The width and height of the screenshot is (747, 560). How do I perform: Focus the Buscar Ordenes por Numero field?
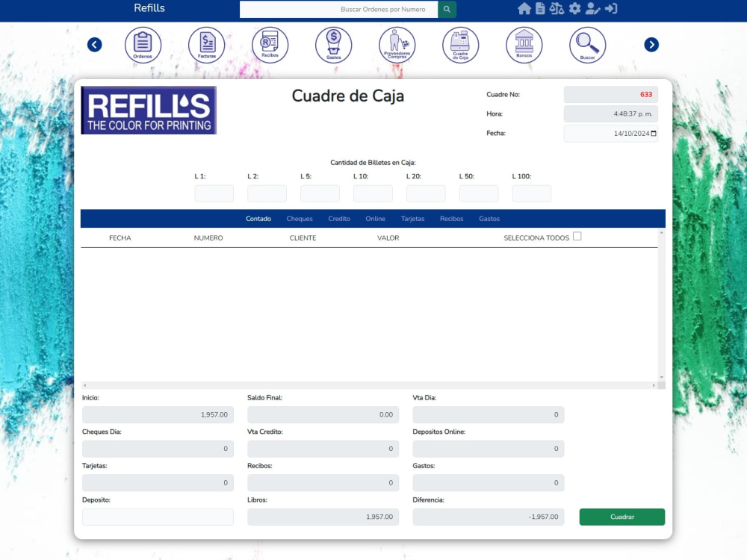338,9
